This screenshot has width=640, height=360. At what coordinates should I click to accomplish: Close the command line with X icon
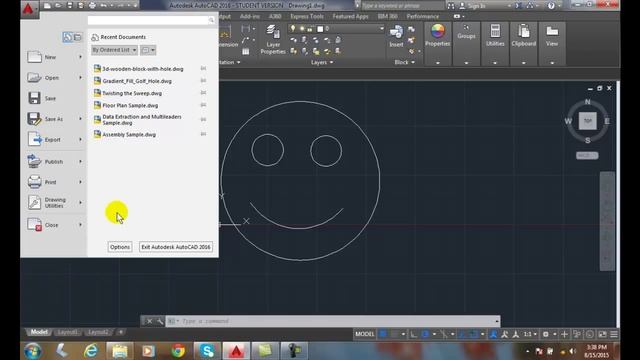149,321
